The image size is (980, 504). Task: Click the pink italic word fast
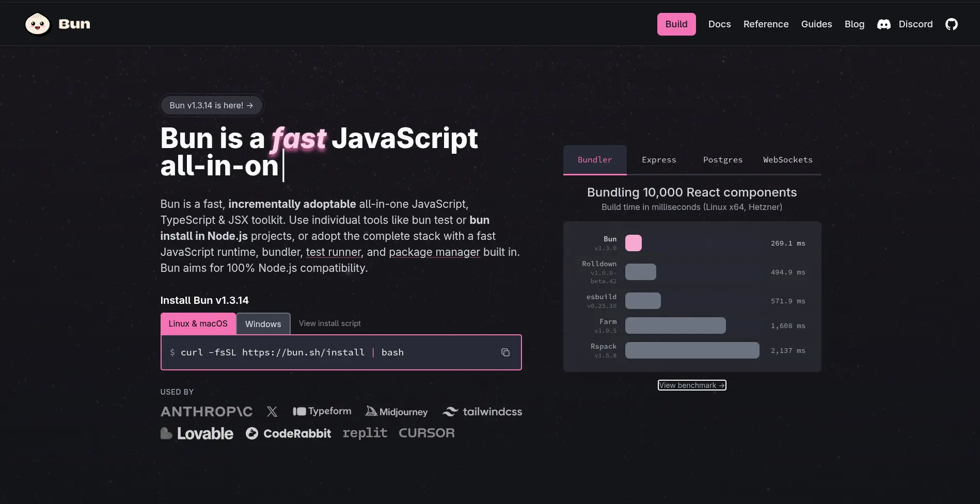click(x=298, y=138)
